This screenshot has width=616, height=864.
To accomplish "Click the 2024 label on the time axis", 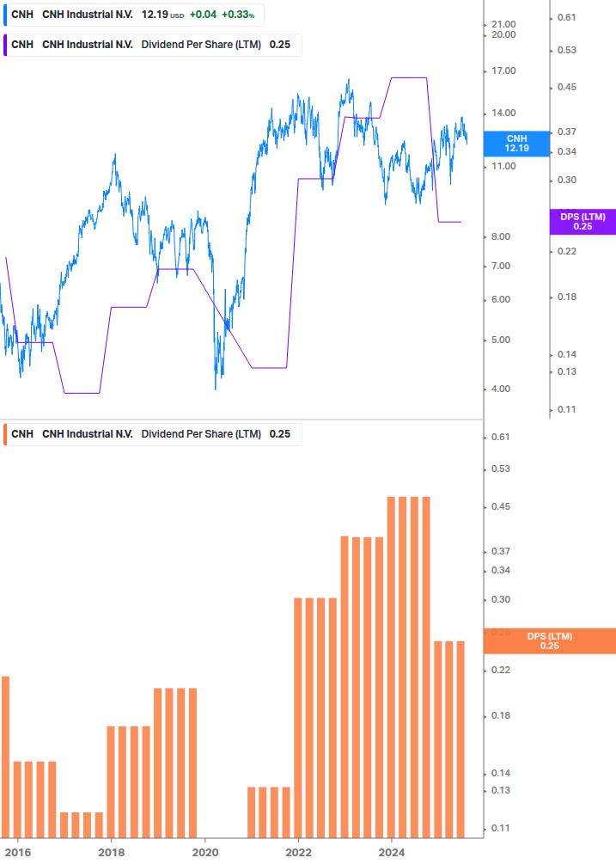I will point(392,853).
